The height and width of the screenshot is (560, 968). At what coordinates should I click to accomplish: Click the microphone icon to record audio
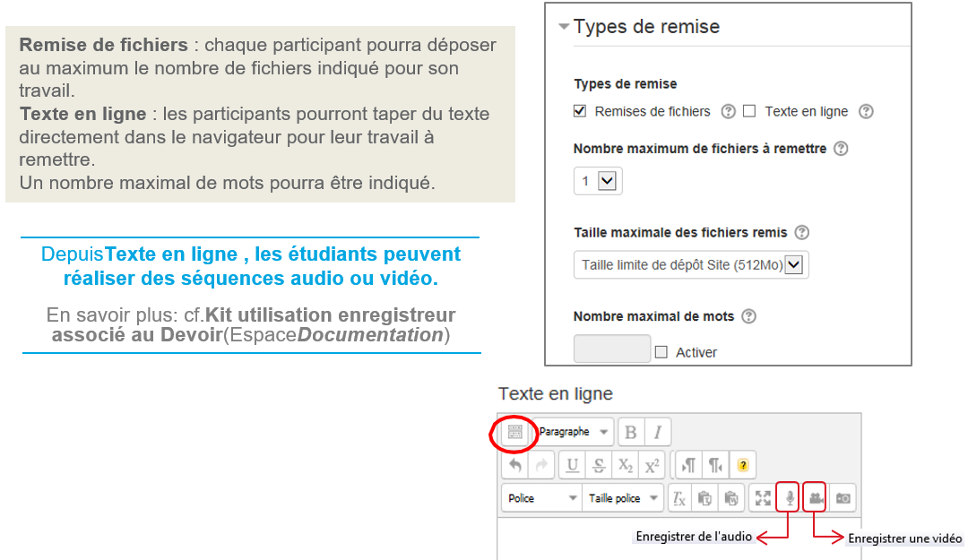tap(789, 498)
